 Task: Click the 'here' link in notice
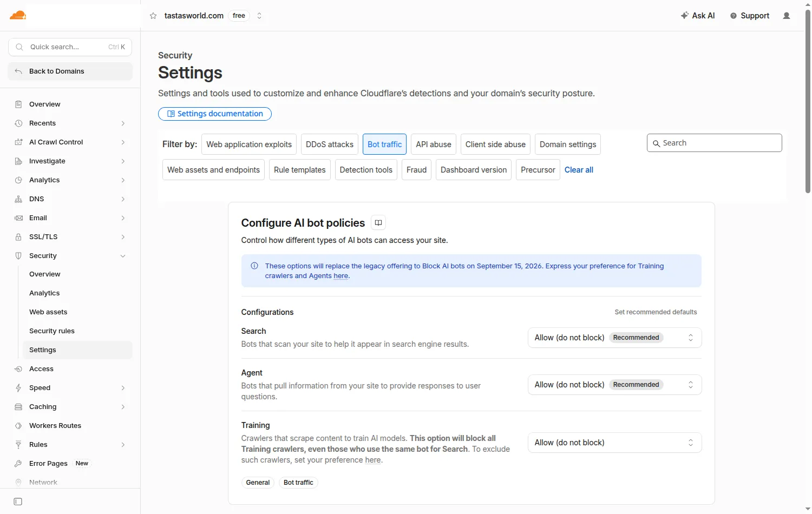click(x=341, y=276)
